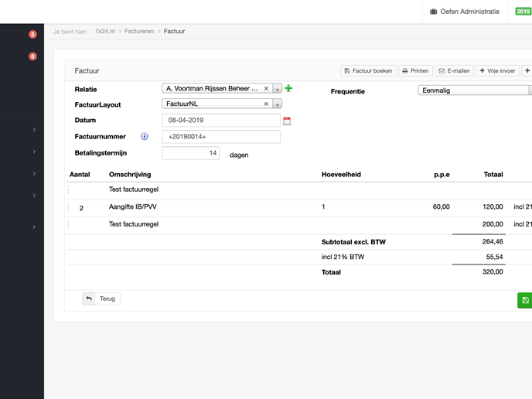Viewport: 532px width, 399px height.
Task: Open the FactuurLayout dropdown arrow
Action: coord(277,104)
